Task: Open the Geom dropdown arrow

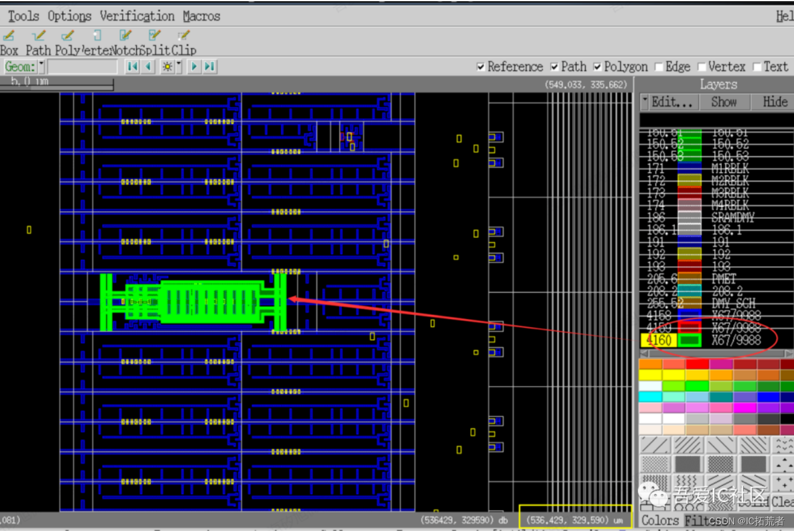Action: (41, 66)
